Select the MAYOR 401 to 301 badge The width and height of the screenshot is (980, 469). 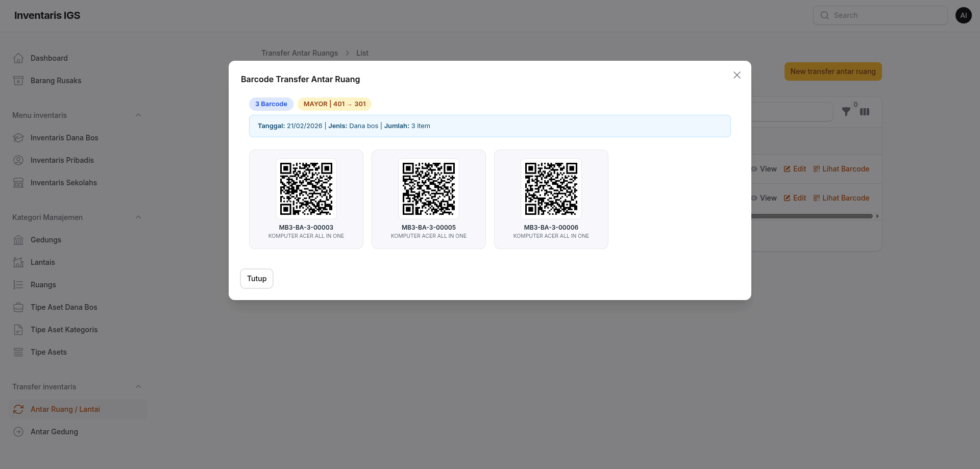[x=334, y=104]
